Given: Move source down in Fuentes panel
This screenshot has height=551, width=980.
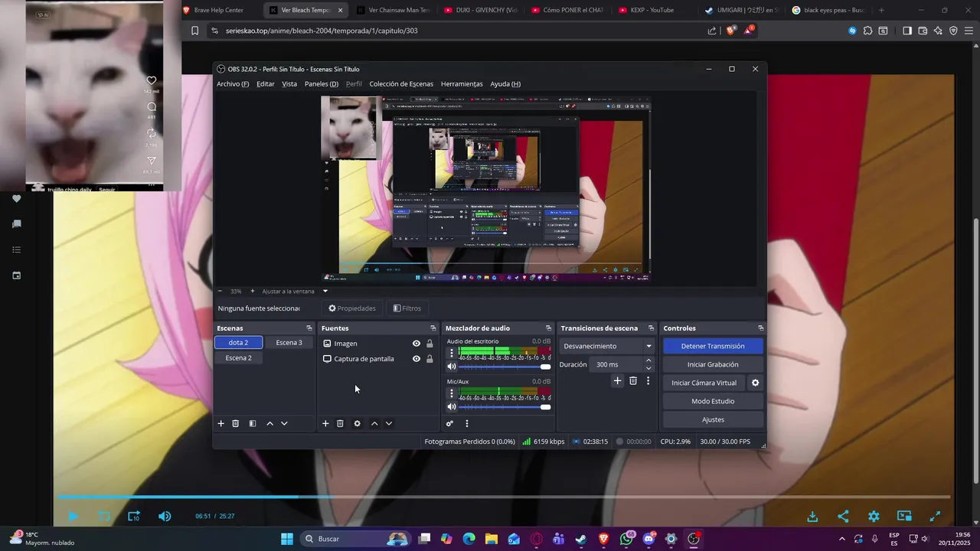Looking at the screenshot, I should pyautogui.click(x=389, y=423).
